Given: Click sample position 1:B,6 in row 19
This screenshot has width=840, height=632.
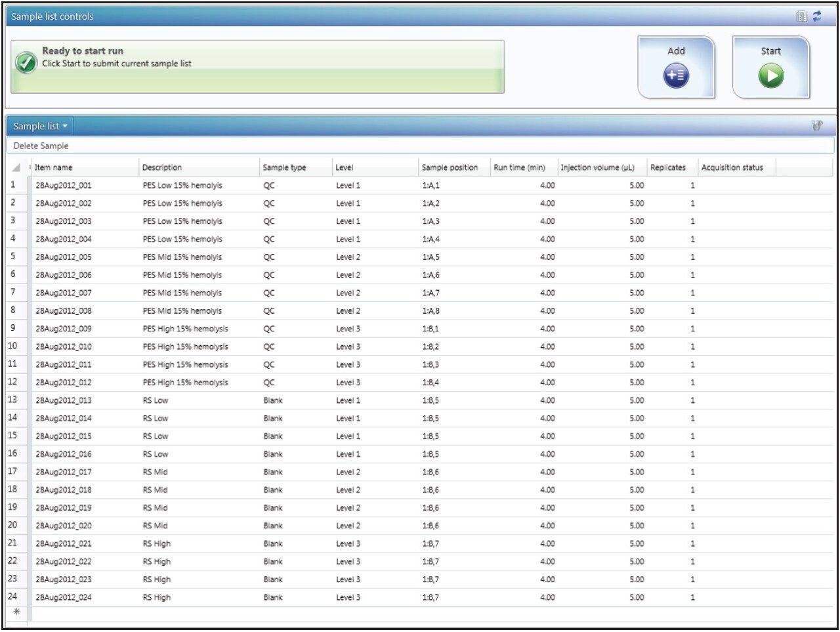Looking at the screenshot, I should click(431, 508).
